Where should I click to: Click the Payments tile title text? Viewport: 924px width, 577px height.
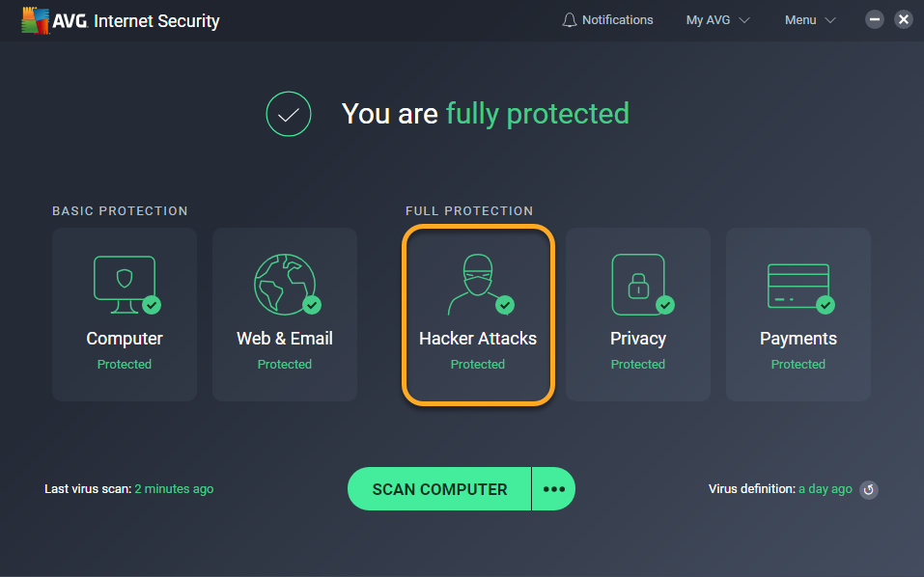pyautogui.click(x=798, y=339)
